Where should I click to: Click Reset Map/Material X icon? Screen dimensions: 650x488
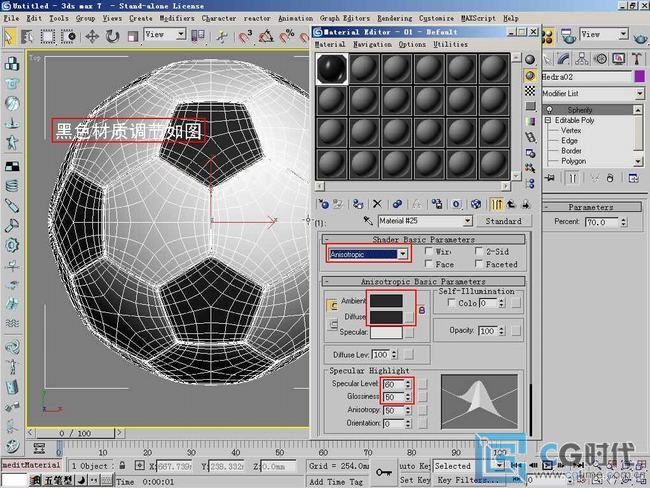tap(377, 204)
